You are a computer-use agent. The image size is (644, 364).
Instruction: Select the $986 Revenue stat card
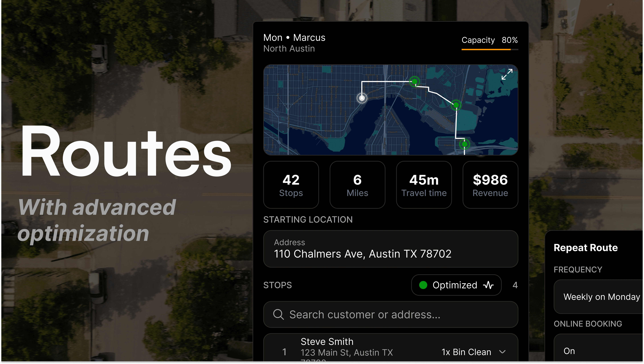pos(490,185)
